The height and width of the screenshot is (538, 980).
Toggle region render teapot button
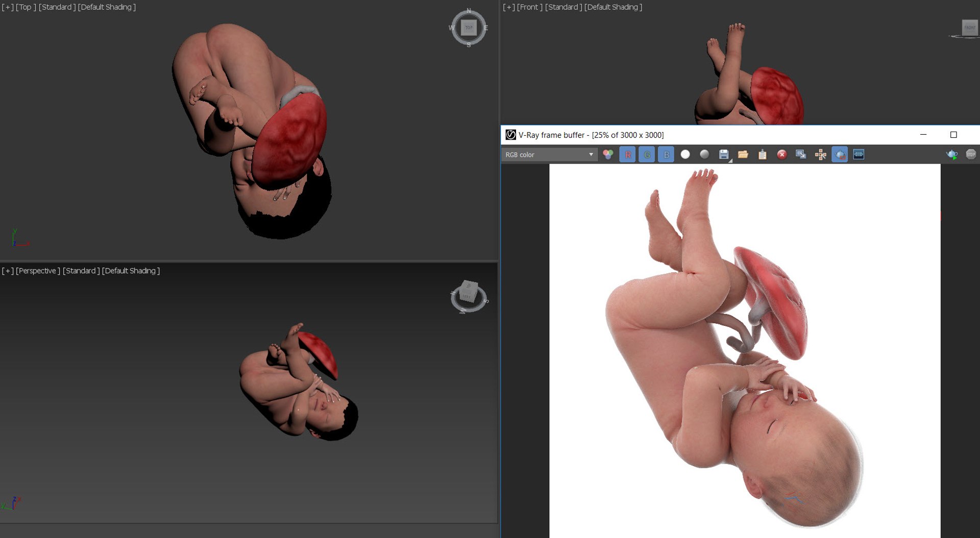click(x=840, y=155)
